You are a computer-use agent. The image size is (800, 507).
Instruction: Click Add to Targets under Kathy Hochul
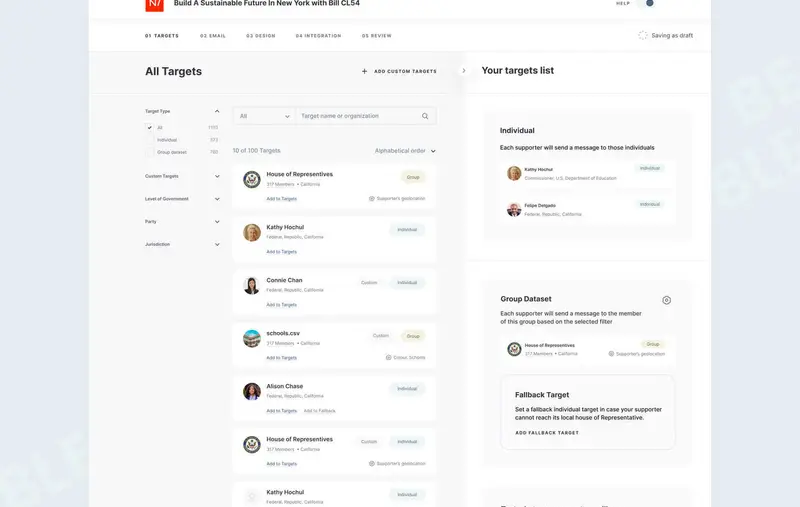click(x=281, y=252)
